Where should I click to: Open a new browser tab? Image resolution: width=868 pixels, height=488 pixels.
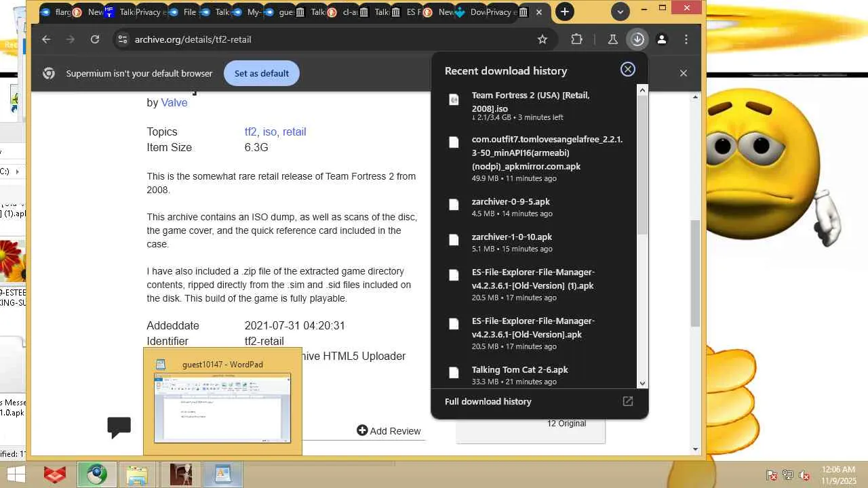click(x=564, y=12)
